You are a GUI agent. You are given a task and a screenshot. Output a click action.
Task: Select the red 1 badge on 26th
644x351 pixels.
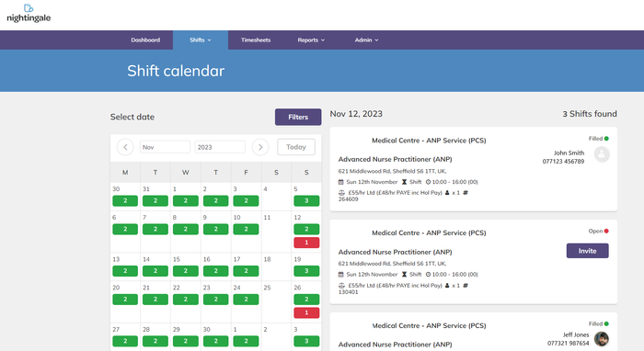click(x=306, y=312)
